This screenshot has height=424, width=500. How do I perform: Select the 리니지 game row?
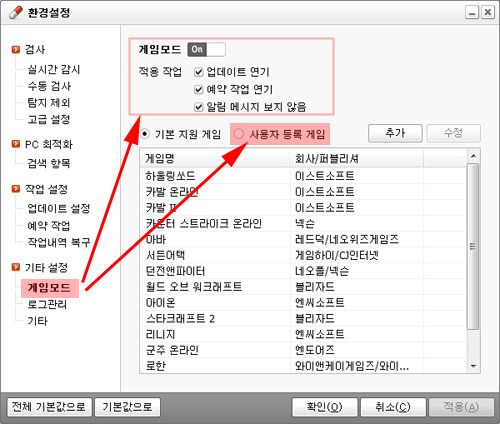(x=303, y=334)
